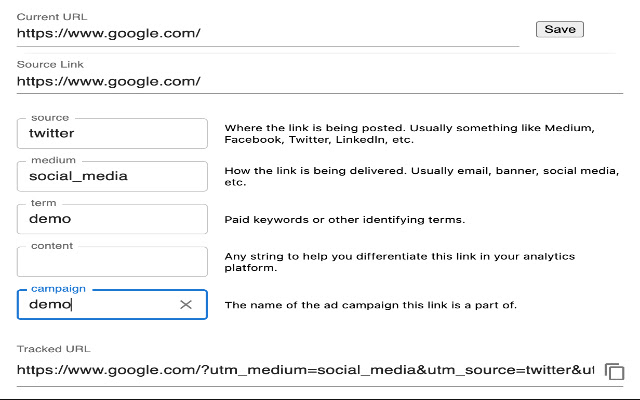Click the ad campaign name description
This screenshot has width=640, height=400.
click(371, 305)
